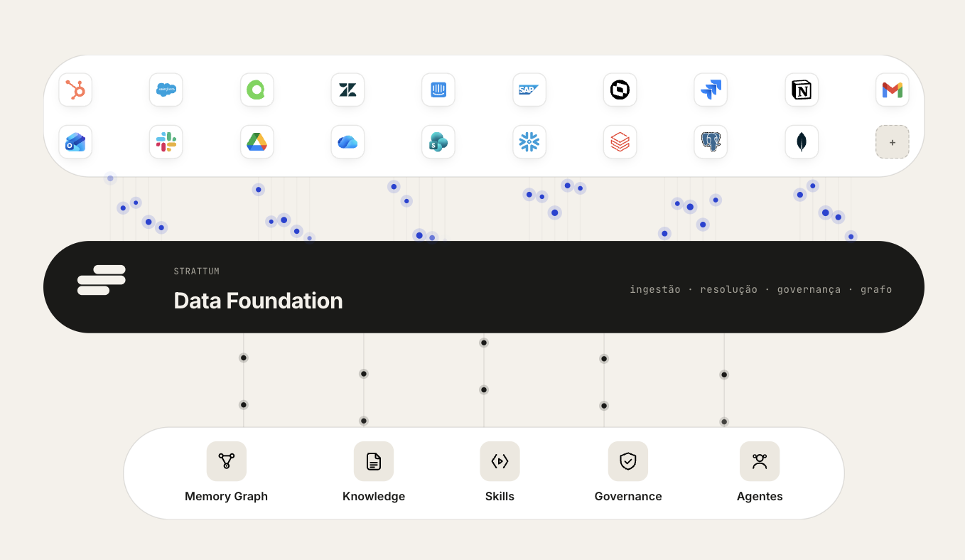This screenshot has width=965, height=560.
Task: Open the Jira integration tile
Action: point(711,90)
